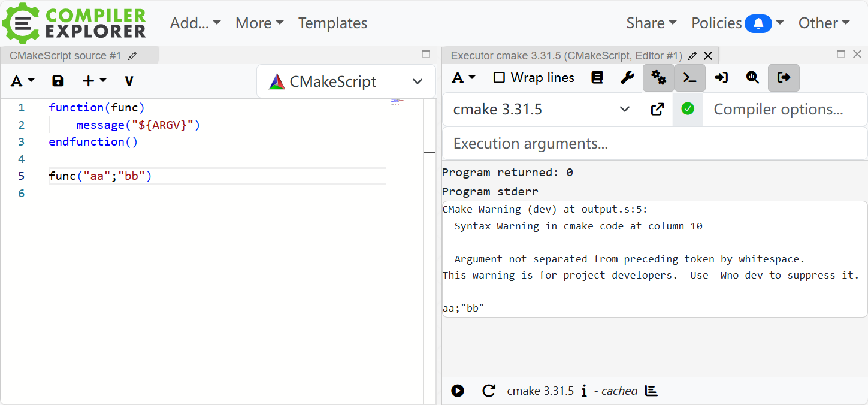868x405 pixels.
Task: Select the CMakeScript source #1 tab
Action: point(66,56)
